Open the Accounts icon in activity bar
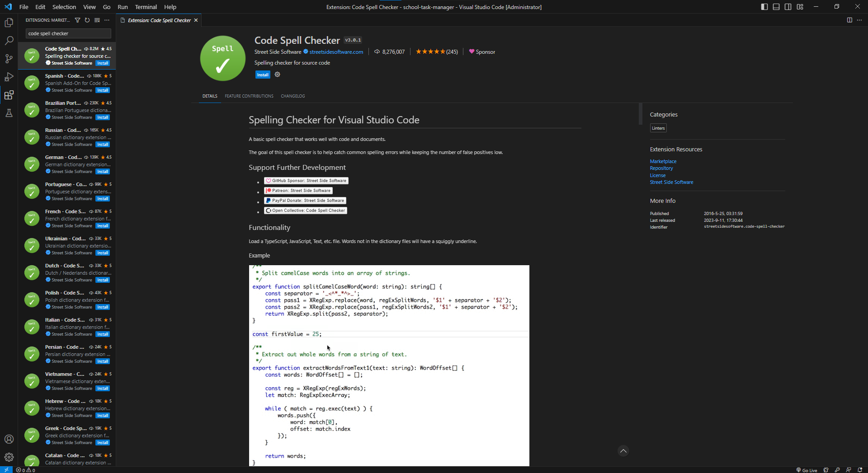The width and height of the screenshot is (868, 473). [x=9, y=439]
